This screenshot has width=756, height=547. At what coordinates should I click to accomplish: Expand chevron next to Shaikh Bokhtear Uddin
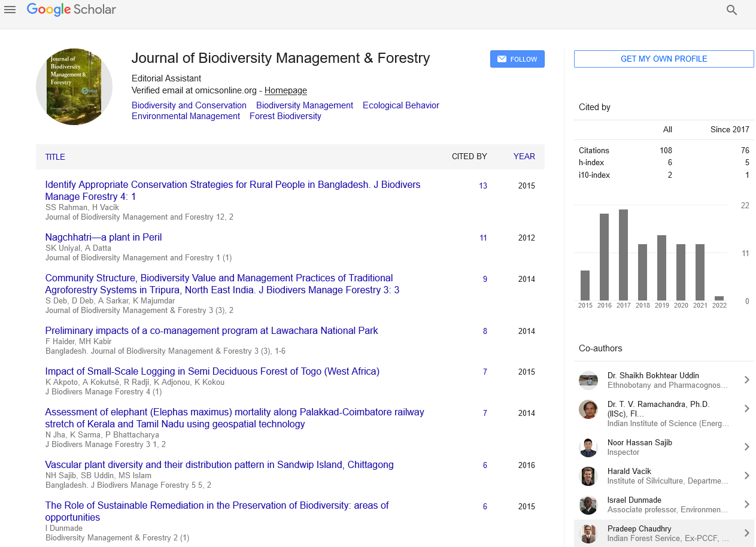746,379
